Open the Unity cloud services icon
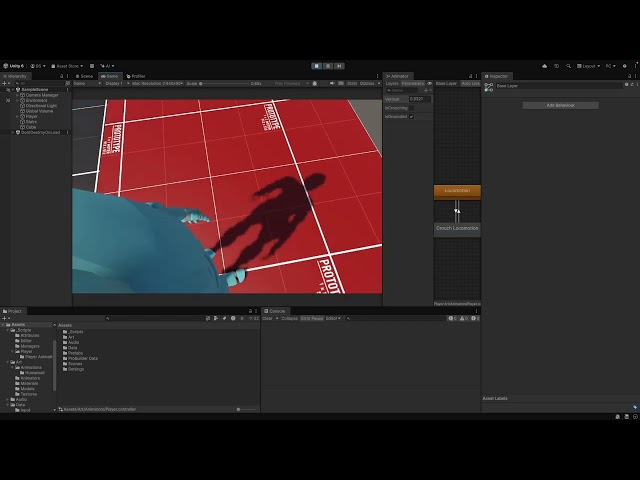This screenshot has width=640, height=480. click(x=544, y=66)
